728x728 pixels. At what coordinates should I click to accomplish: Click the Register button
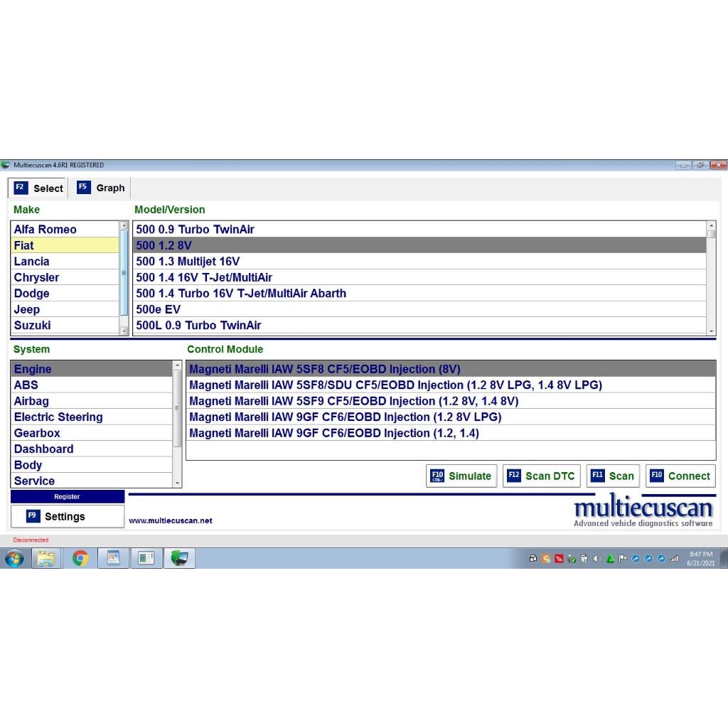coord(68,496)
